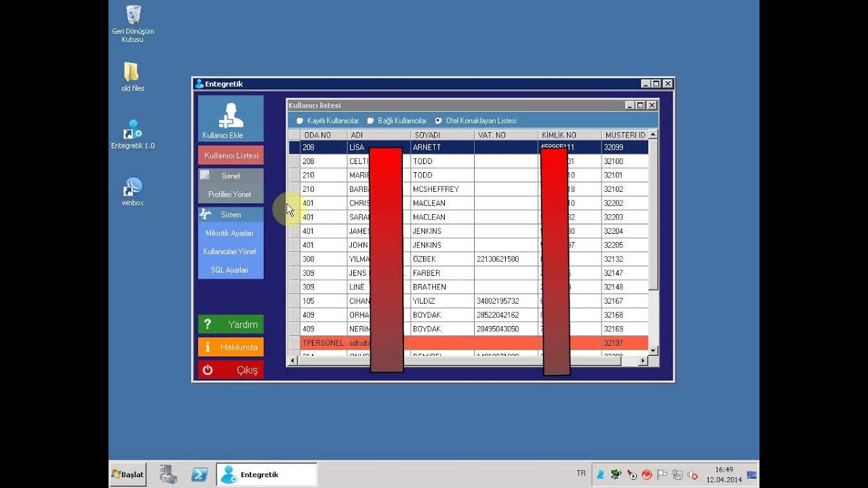Click the Entegretik tray user icon
This screenshot has height=488, width=868.
click(601, 475)
